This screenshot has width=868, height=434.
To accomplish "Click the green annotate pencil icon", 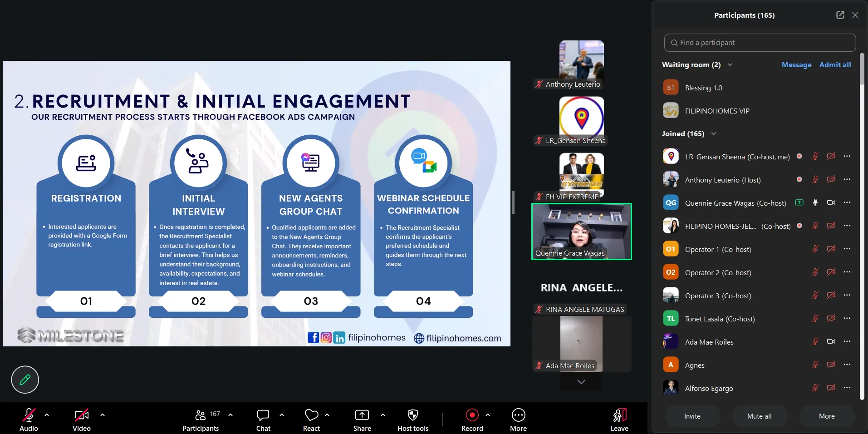I will [x=25, y=380].
